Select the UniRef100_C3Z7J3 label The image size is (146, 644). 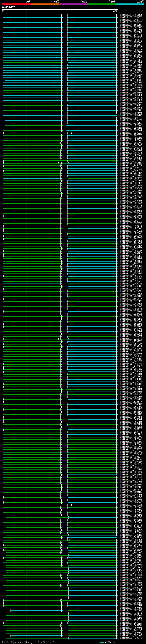pos(131,316)
